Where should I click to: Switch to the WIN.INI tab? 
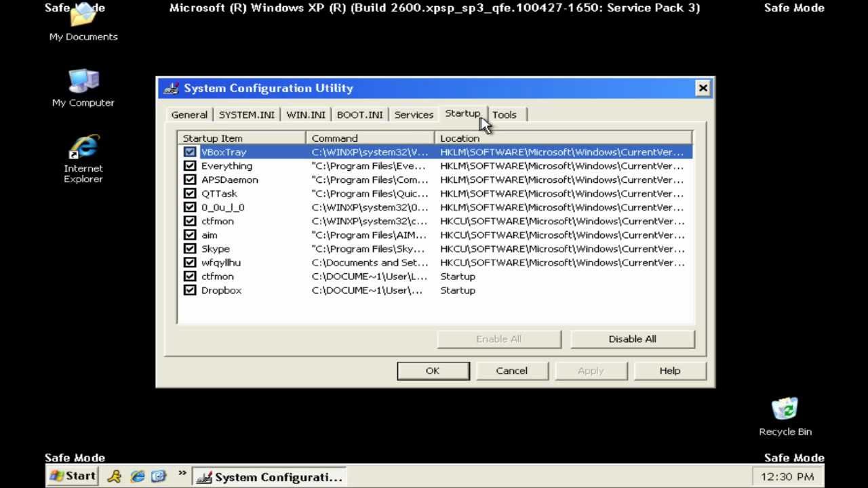[x=306, y=115]
